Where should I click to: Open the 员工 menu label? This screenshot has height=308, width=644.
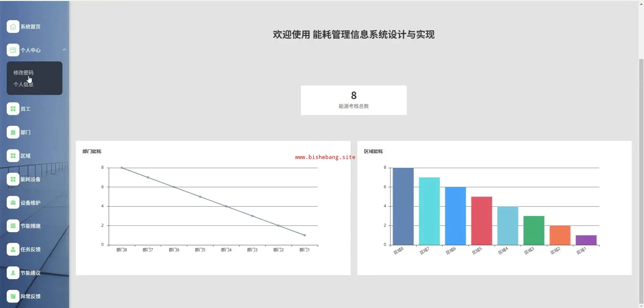click(25, 109)
